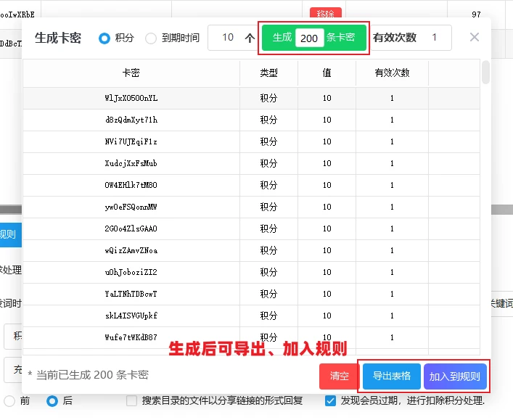The height and width of the screenshot is (420, 513).
Task: Uncheck 发现会员过期 扣除积分处理 checkbox
Action: [x=331, y=400]
